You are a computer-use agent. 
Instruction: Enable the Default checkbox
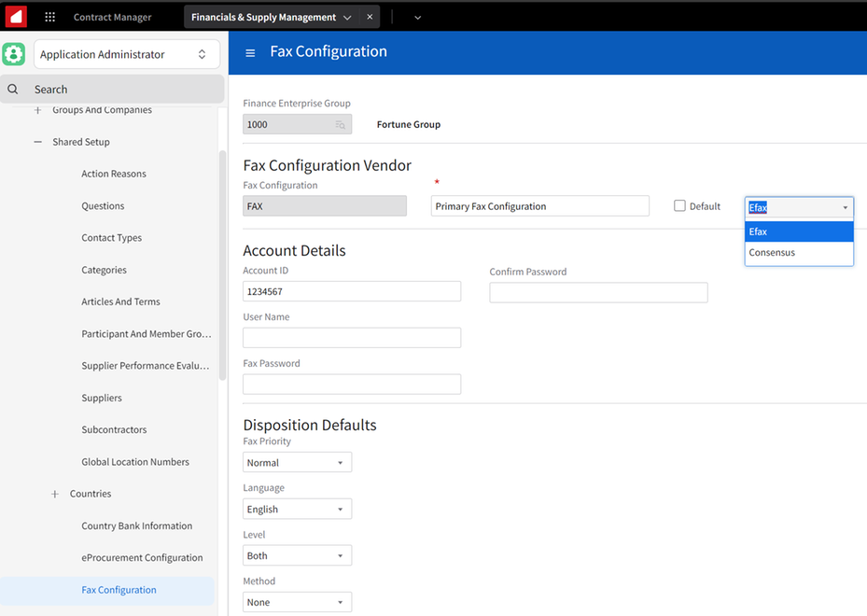679,205
